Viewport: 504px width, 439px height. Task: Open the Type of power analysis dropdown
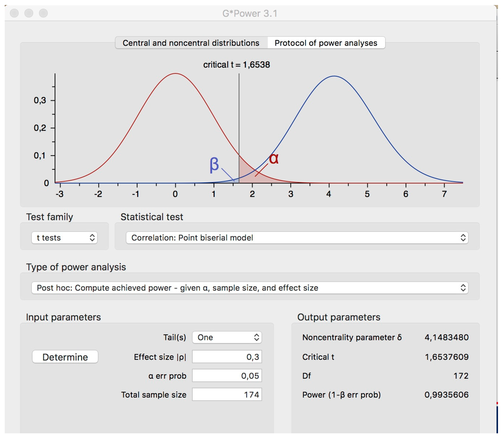[250, 288]
